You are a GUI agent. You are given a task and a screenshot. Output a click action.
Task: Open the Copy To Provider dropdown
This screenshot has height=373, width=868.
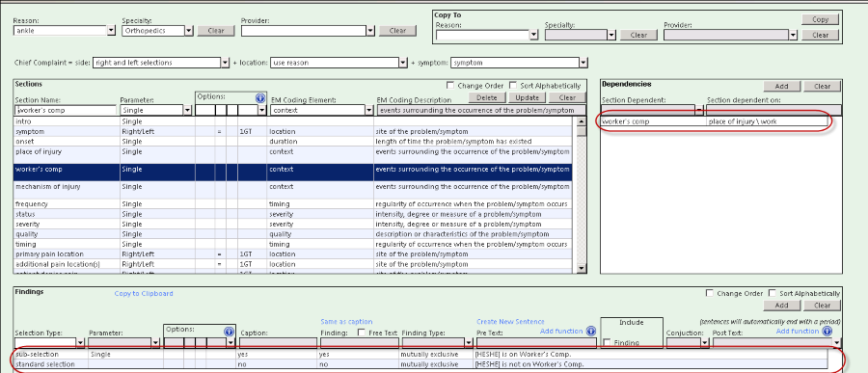pyautogui.click(x=794, y=35)
